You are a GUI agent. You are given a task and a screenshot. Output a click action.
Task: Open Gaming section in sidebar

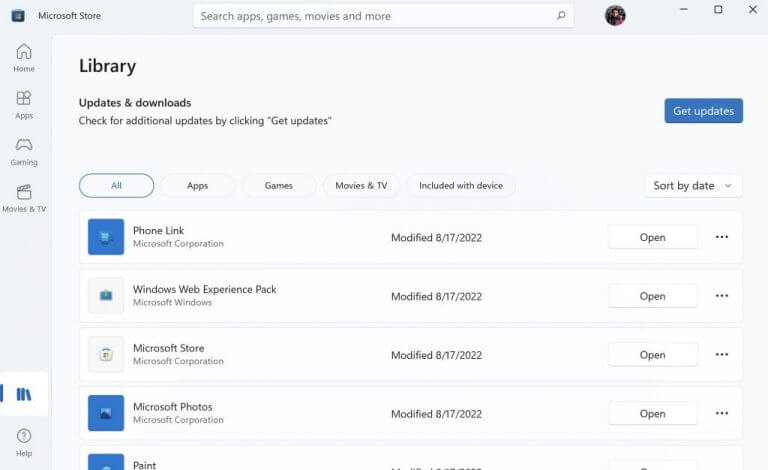24,152
